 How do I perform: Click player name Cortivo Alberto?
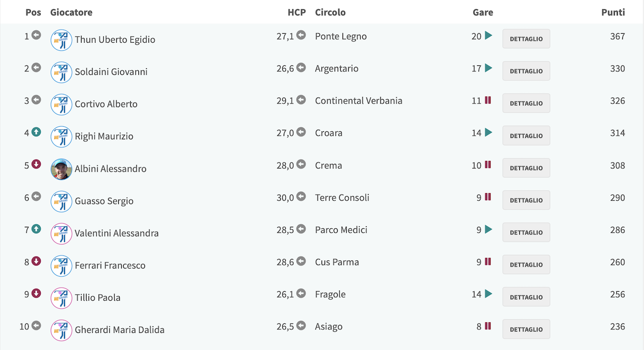[106, 104]
